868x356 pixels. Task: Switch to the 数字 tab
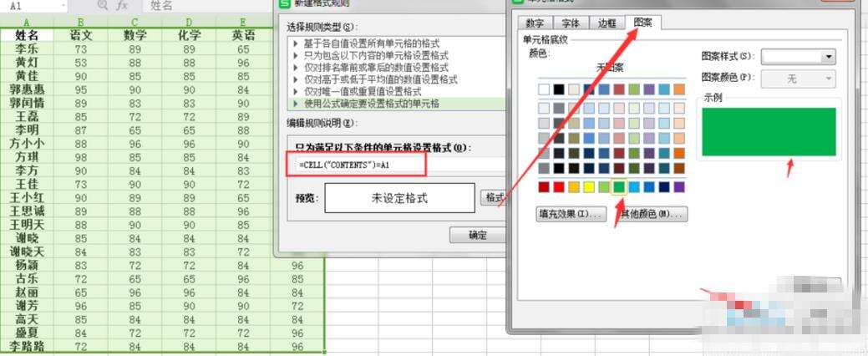(x=535, y=23)
